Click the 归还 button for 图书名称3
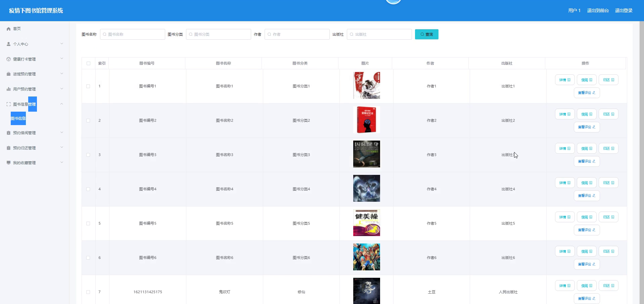 tap(608, 149)
